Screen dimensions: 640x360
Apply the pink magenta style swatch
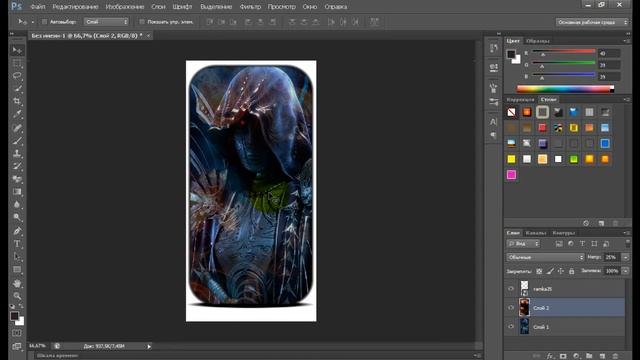pos(511,175)
